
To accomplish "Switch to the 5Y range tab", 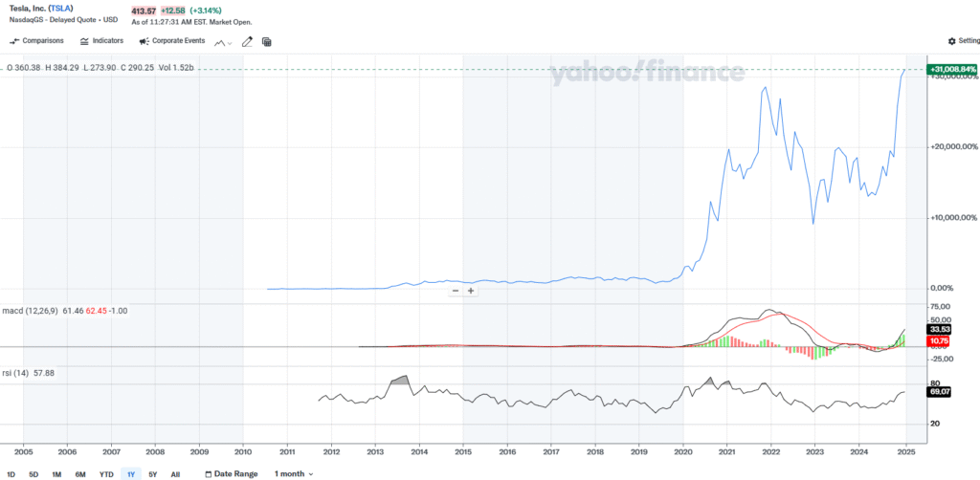I will (x=153, y=474).
